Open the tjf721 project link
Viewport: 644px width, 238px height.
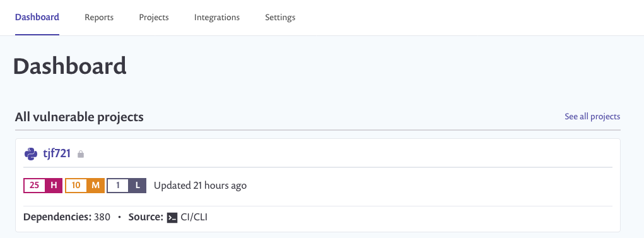click(x=57, y=154)
